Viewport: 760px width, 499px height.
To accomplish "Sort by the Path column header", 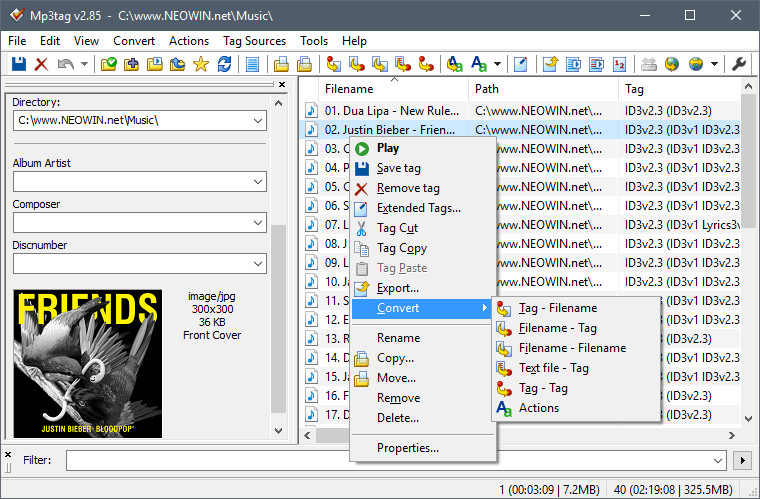I will tap(543, 89).
